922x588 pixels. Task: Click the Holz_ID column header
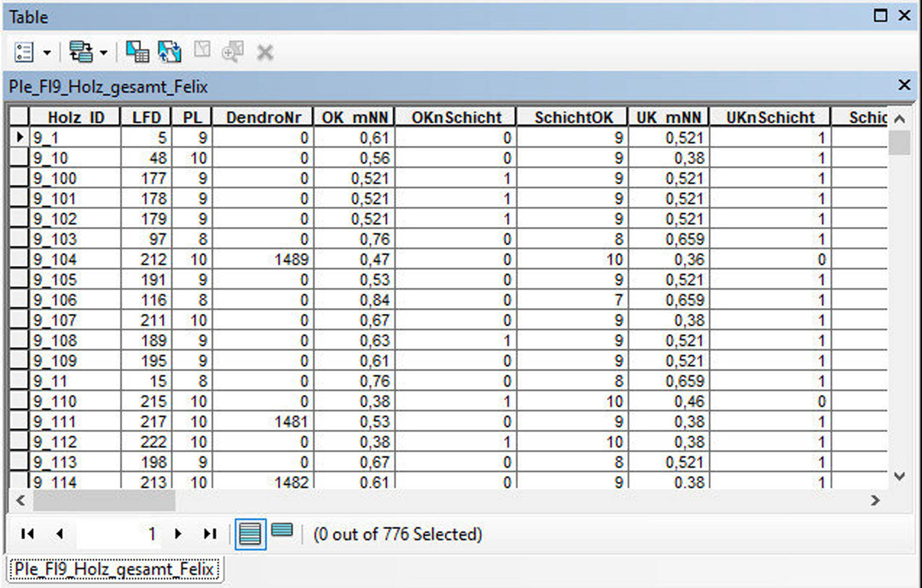pyautogui.click(x=75, y=117)
